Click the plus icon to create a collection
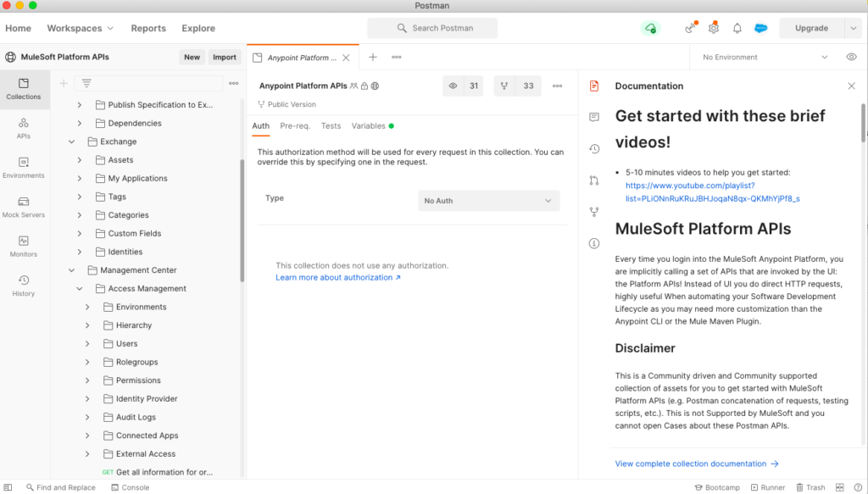868x494 pixels. click(x=64, y=83)
